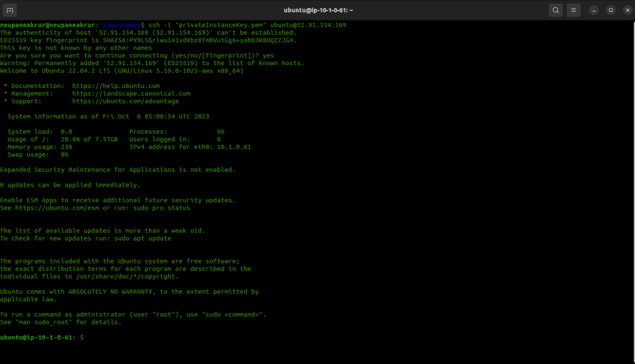The height and width of the screenshot is (364, 635).
Task: Maximize the terminal window
Action: [x=610, y=10]
